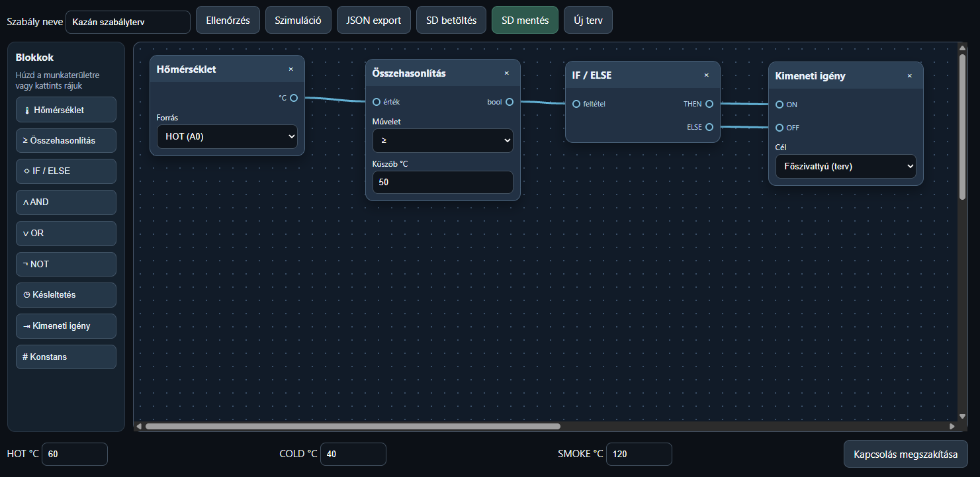The width and height of the screenshot is (980, 477).
Task: Select the ELSE output port
Action: coord(709,127)
